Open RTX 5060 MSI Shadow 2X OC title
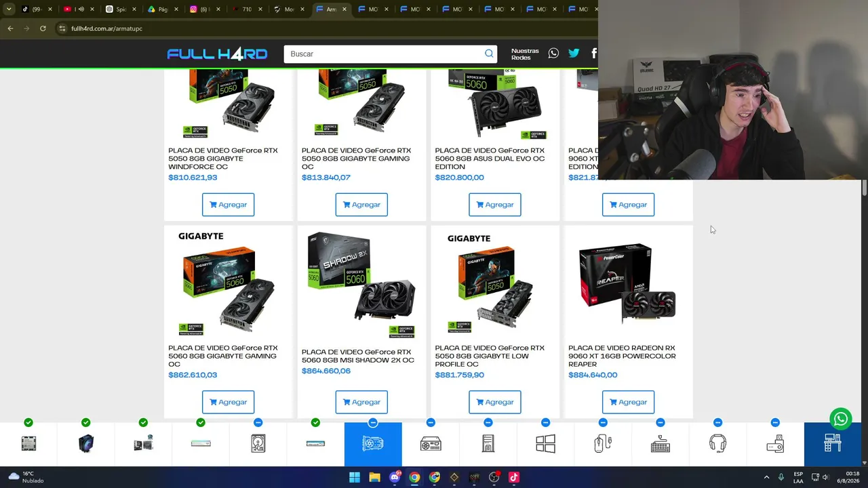Image resolution: width=868 pixels, height=488 pixels. [358, 356]
